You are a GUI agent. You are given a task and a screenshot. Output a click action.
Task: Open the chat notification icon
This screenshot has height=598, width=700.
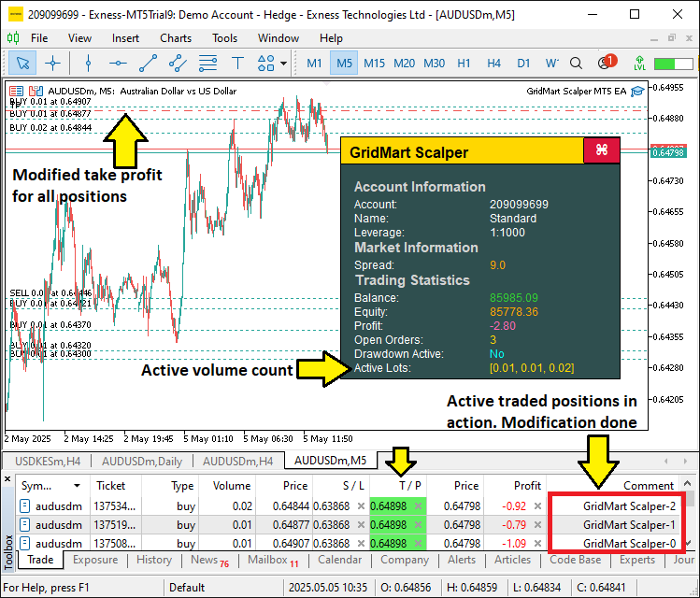click(606, 63)
